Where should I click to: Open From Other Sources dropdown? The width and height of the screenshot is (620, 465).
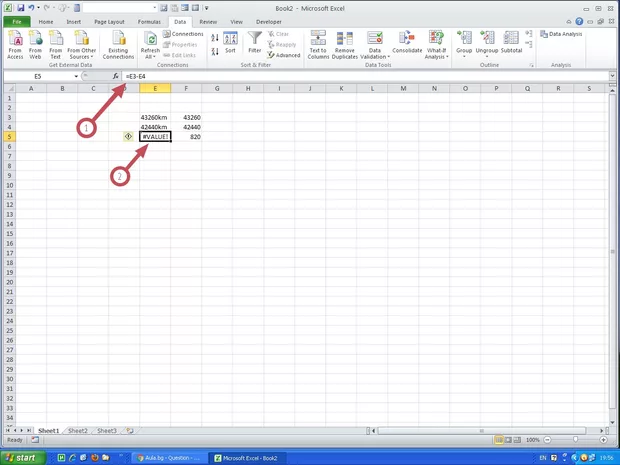[x=81, y=45]
